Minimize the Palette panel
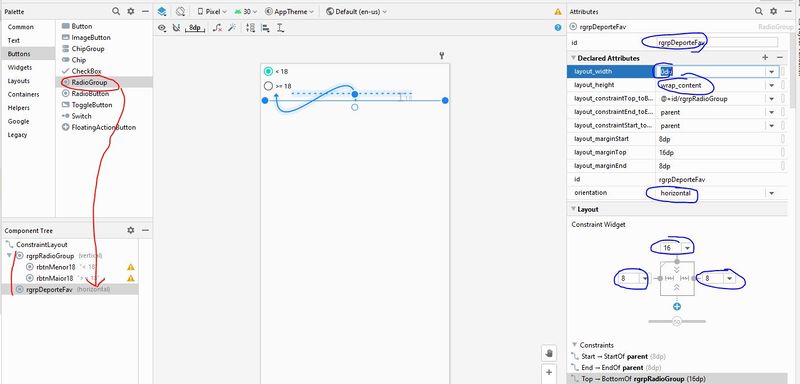800x384 pixels. (145, 11)
